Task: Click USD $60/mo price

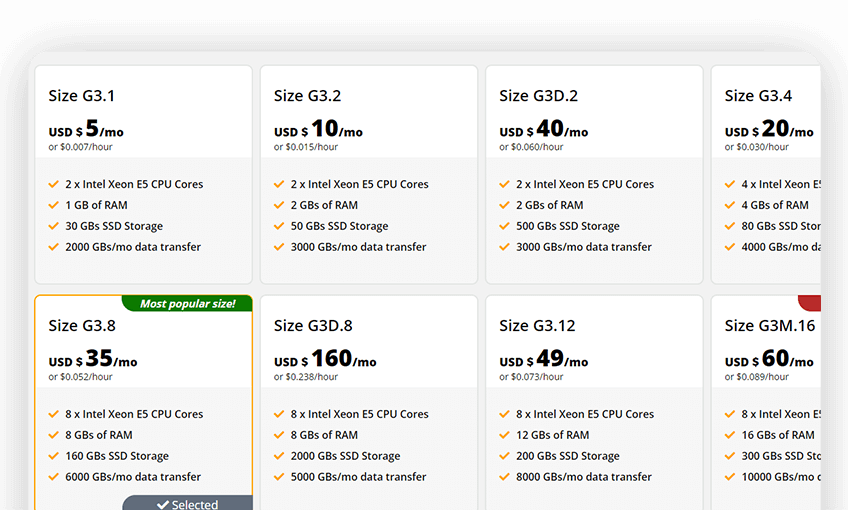Action: coord(769,359)
